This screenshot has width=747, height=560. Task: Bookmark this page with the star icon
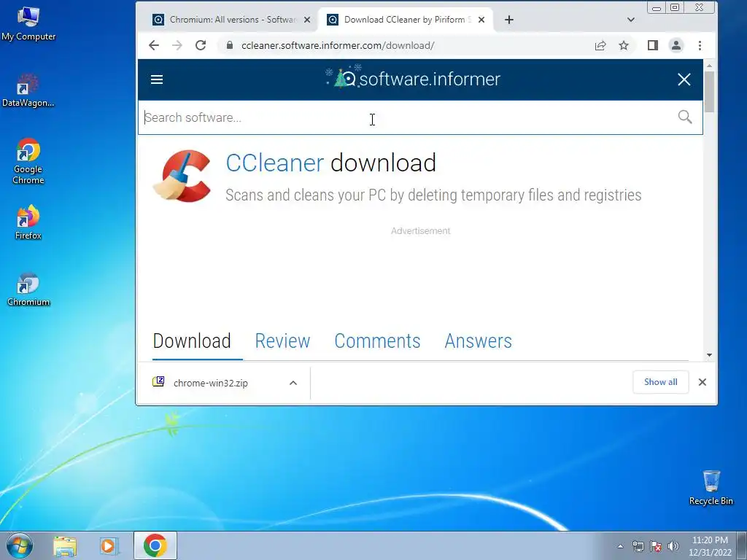[x=624, y=45]
